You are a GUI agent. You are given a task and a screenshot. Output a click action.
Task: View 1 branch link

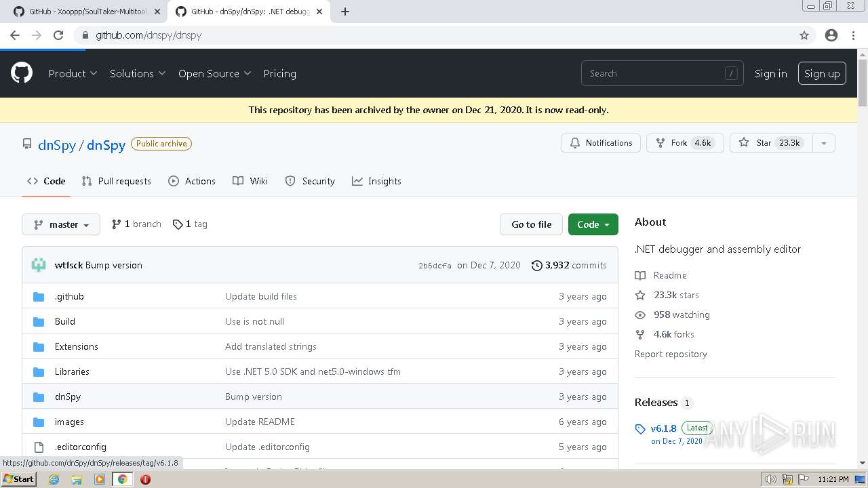tap(136, 224)
